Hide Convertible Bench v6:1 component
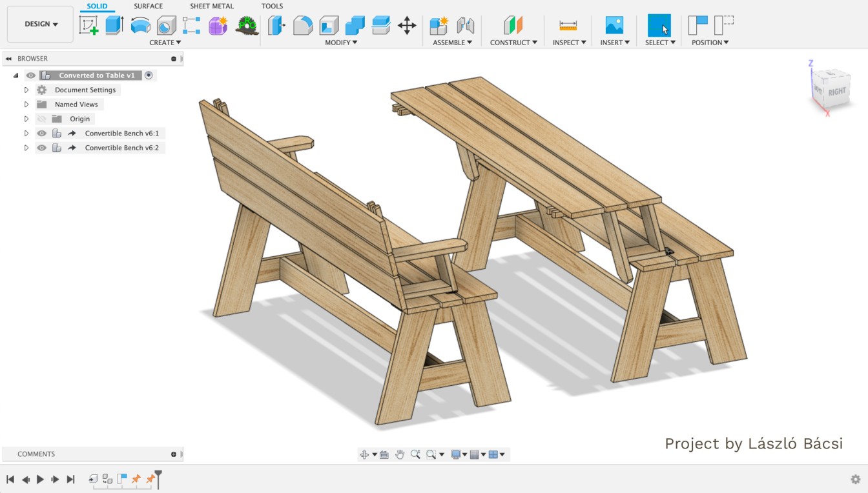Screen dimensions: 868x493 42,134
